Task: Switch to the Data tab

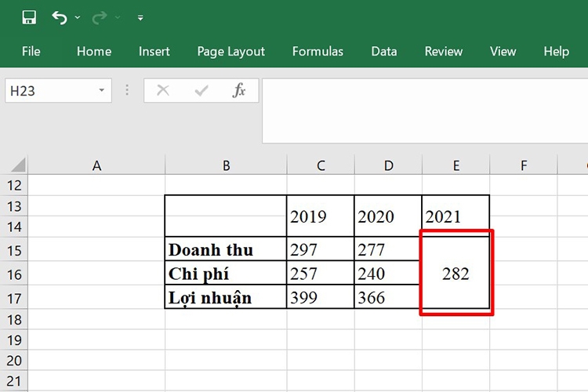Action: 384,52
